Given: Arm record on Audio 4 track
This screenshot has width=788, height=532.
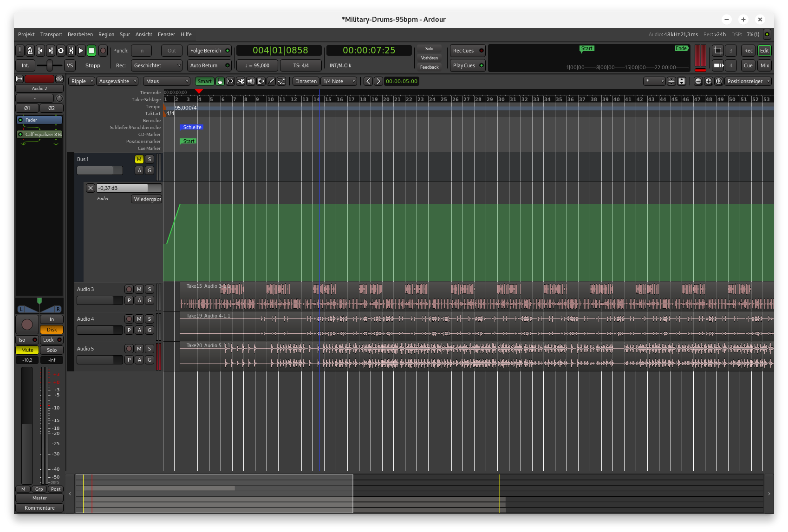Looking at the screenshot, I should click(x=129, y=319).
